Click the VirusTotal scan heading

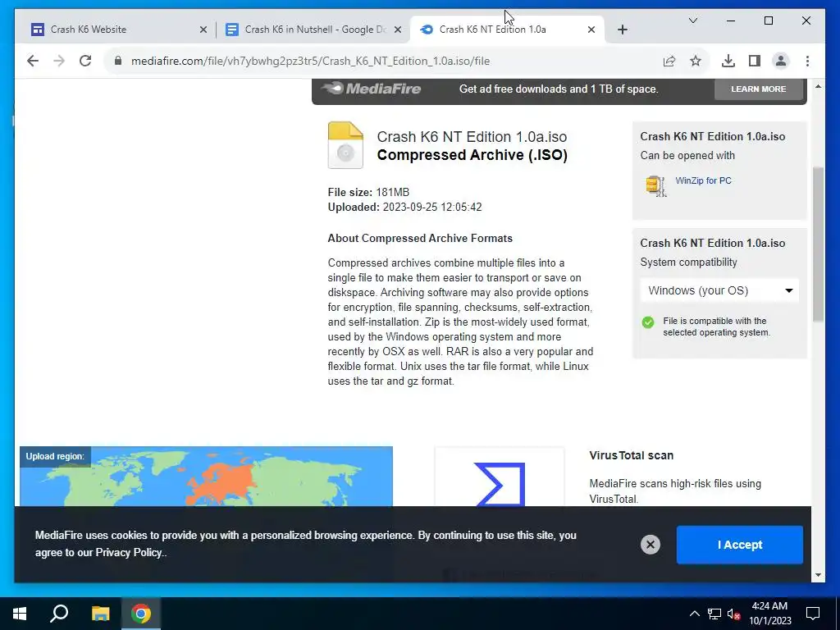(631, 455)
